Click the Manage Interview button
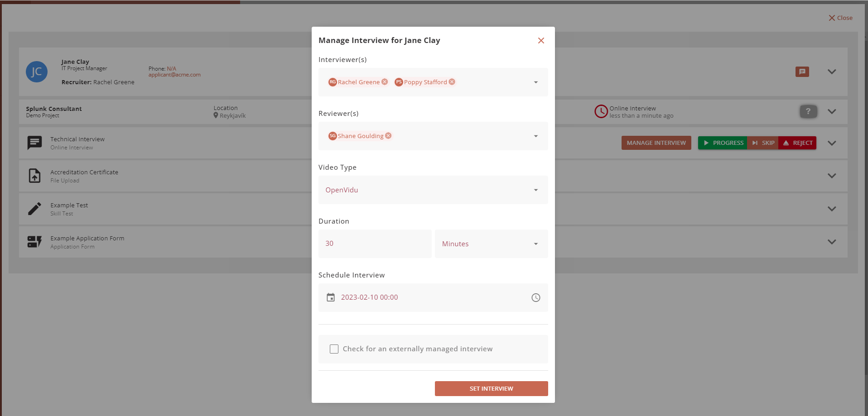This screenshot has width=868, height=416. click(x=656, y=143)
